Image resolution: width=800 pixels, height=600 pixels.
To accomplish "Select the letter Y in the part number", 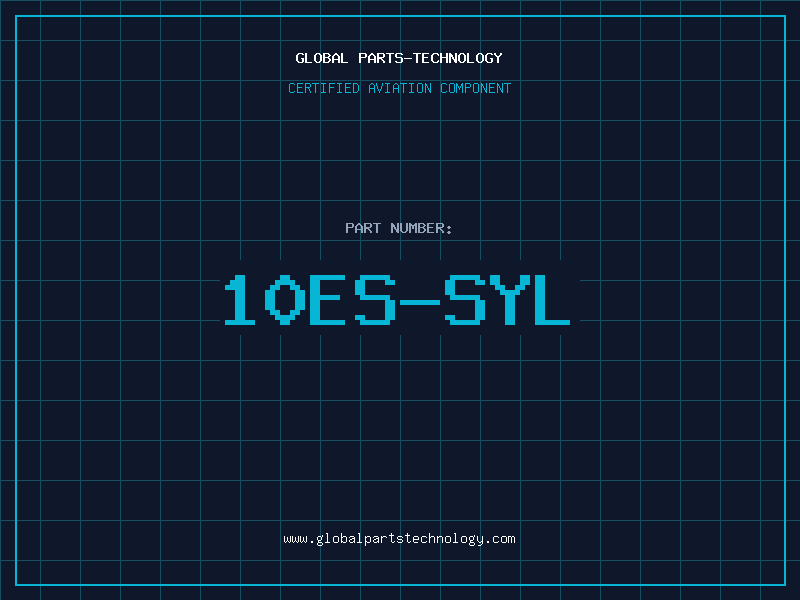I will [x=510, y=300].
